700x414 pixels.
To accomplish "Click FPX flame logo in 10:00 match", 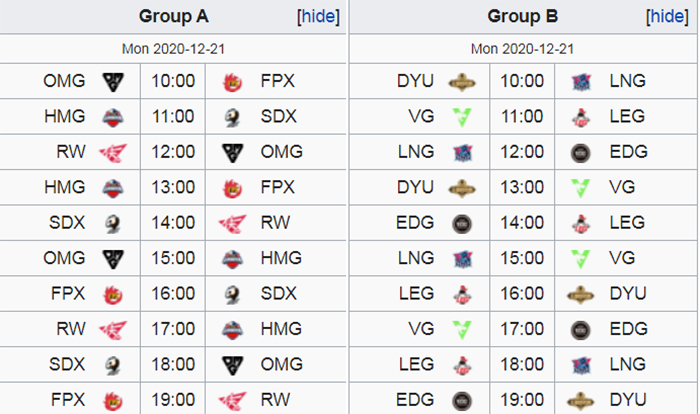I will pyautogui.click(x=233, y=82).
